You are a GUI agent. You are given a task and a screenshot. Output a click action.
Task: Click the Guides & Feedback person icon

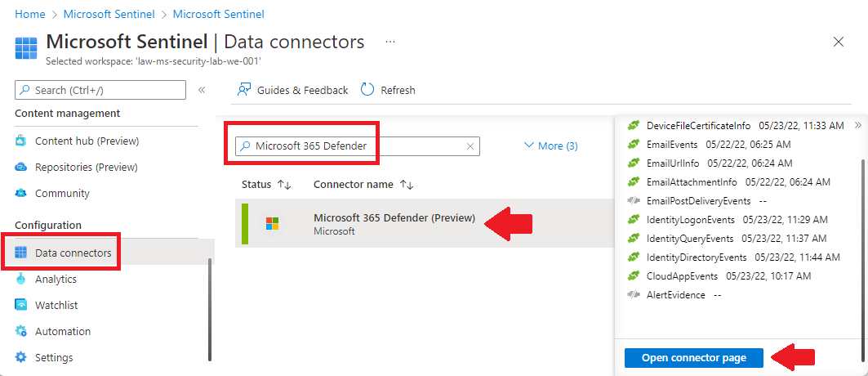pyautogui.click(x=243, y=90)
